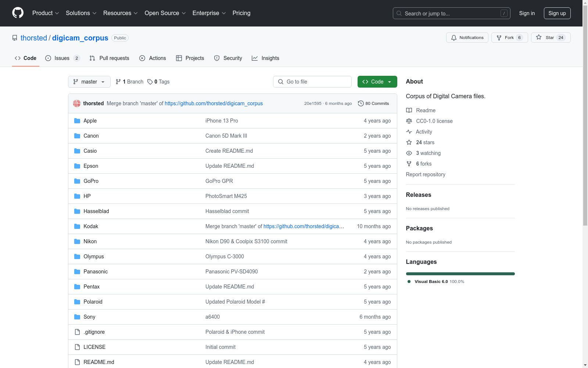Click the .gitignore file icon

pyautogui.click(x=77, y=332)
